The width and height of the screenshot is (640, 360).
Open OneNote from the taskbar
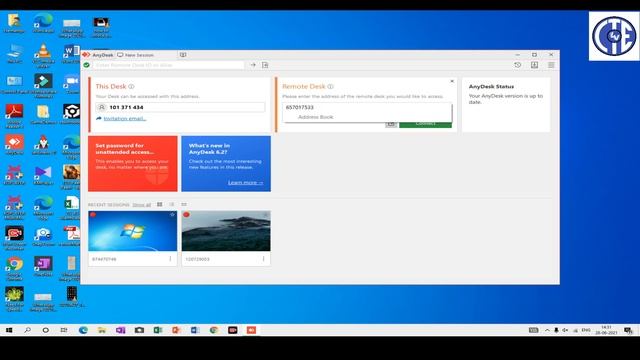pos(120,330)
